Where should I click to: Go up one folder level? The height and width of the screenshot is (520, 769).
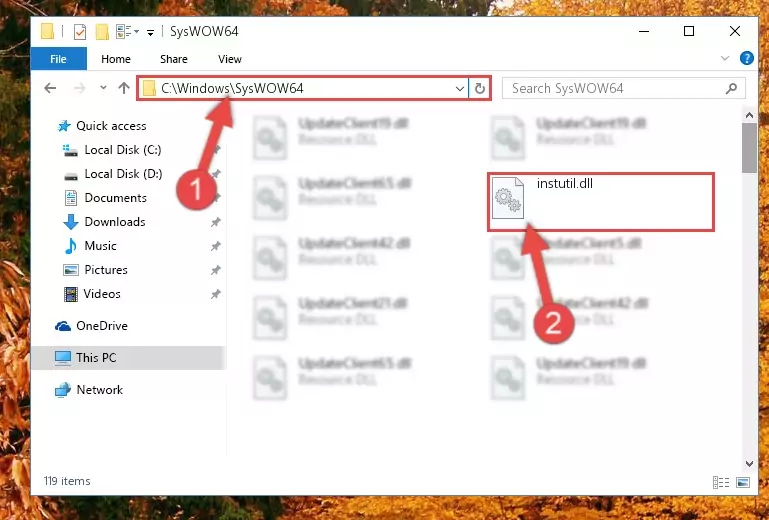tap(124, 88)
